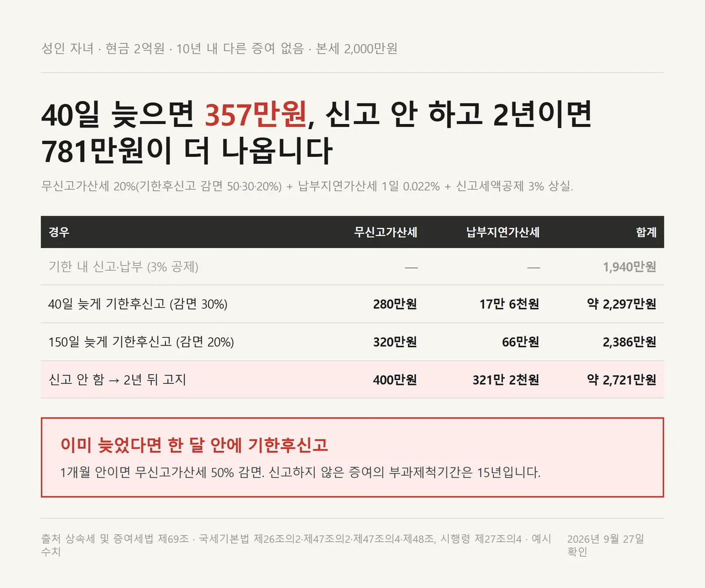705x588 pixels.
Task: Click the '2,386만원' total cell
Action: pyautogui.click(x=629, y=342)
